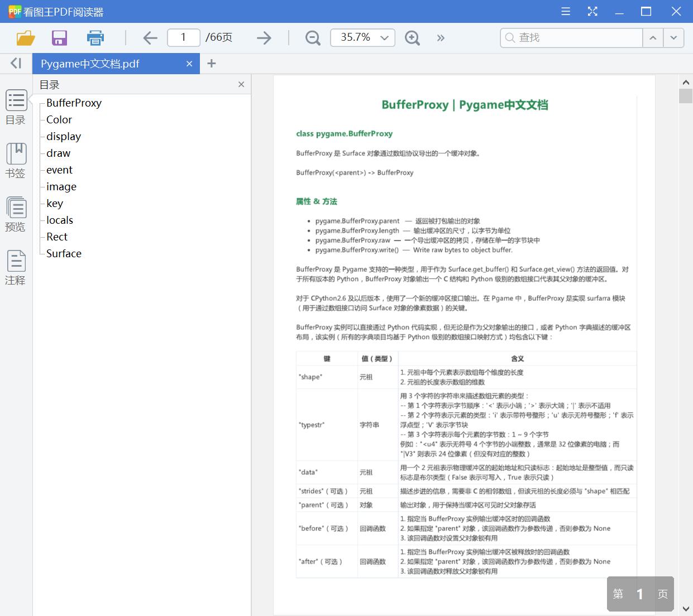Enter fullscreen mode from the title bar

592,11
